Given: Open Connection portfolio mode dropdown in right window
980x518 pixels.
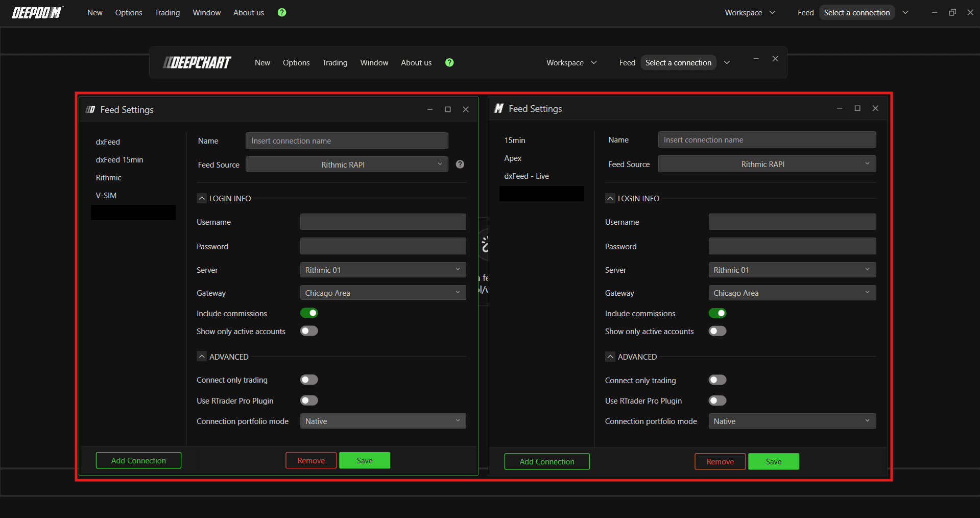Looking at the screenshot, I should pos(792,421).
